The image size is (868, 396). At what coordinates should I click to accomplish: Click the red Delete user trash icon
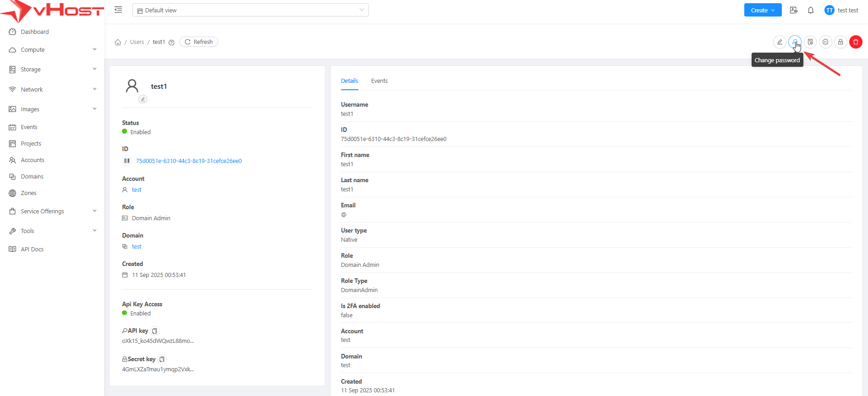tap(856, 42)
